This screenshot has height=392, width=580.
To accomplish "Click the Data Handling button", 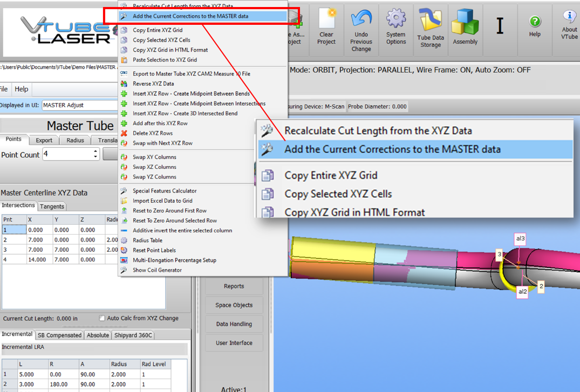I will pos(234,324).
